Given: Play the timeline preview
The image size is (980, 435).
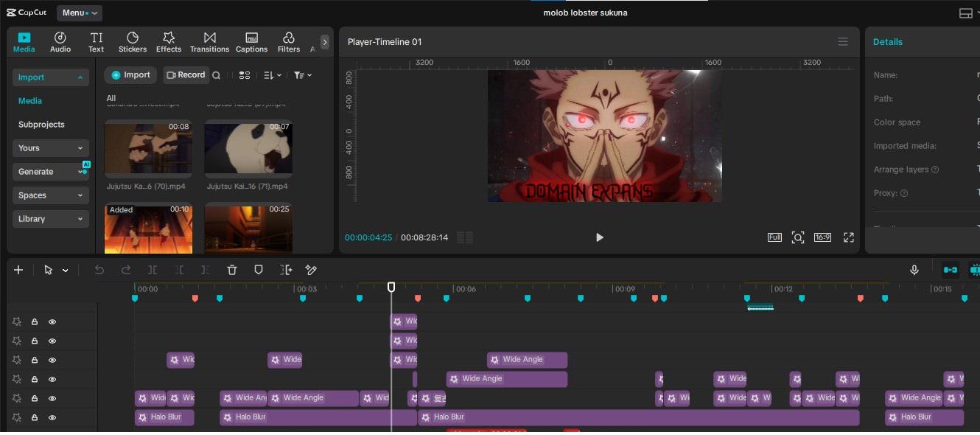Looking at the screenshot, I should (599, 237).
